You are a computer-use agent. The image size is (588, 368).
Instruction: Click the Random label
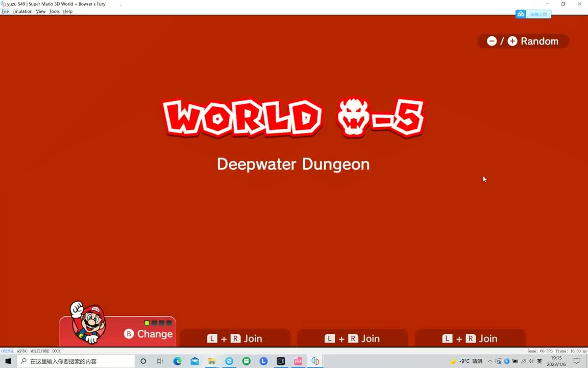point(539,41)
